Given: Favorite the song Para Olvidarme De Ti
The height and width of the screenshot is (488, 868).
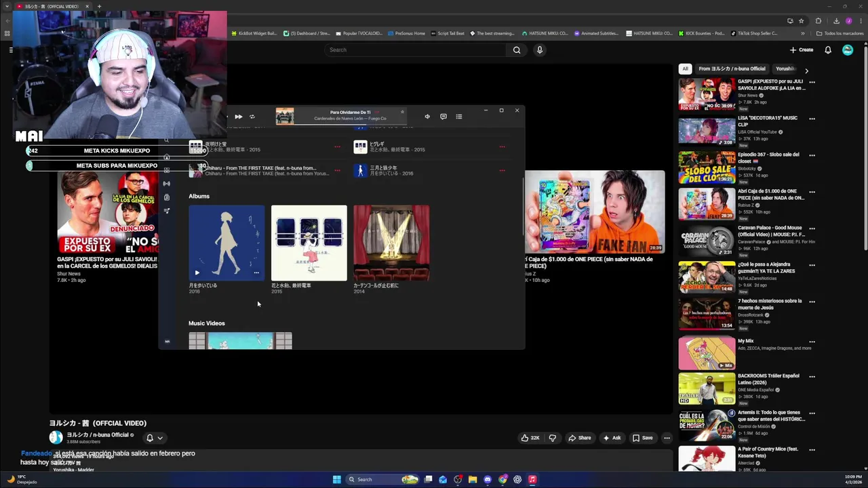Looking at the screenshot, I should tap(402, 112).
